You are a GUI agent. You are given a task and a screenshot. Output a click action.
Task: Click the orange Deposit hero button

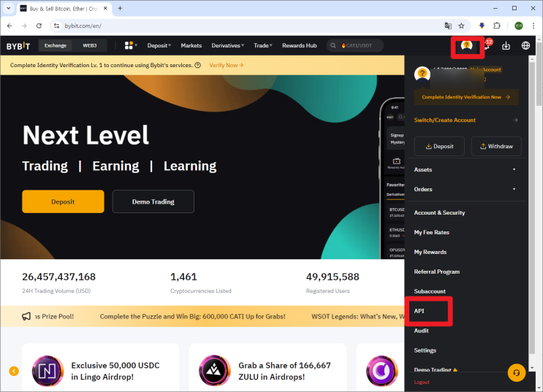click(63, 201)
